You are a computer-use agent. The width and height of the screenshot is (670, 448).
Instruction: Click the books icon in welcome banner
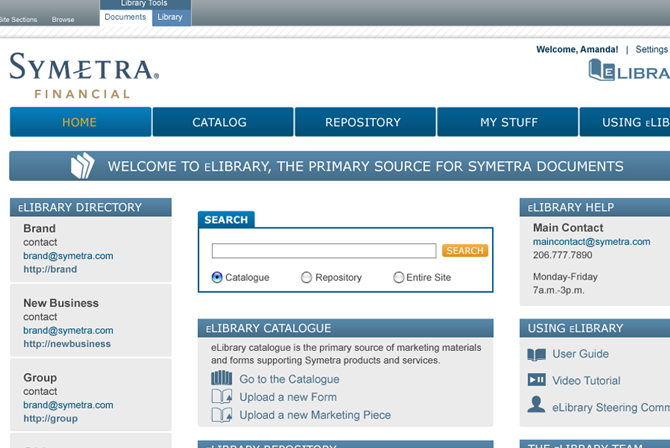click(82, 165)
